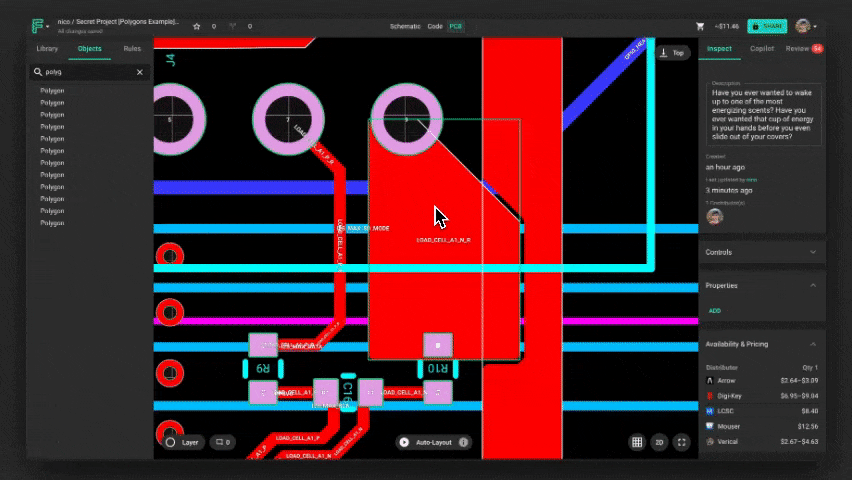Open the Flux logo main menu

coord(38,26)
